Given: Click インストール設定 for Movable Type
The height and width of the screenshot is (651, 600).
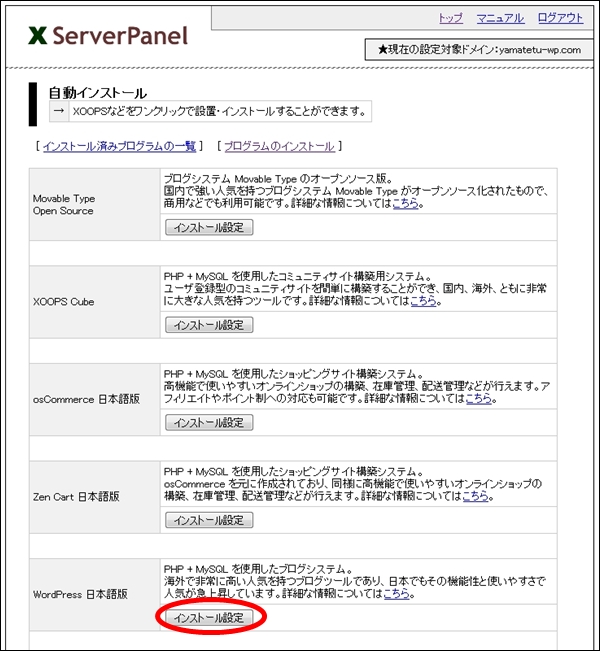Looking at the screenshot, I should (209, 228).
